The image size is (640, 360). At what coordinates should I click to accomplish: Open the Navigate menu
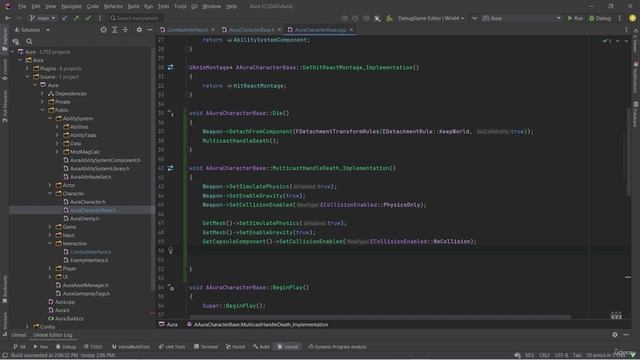71,7
